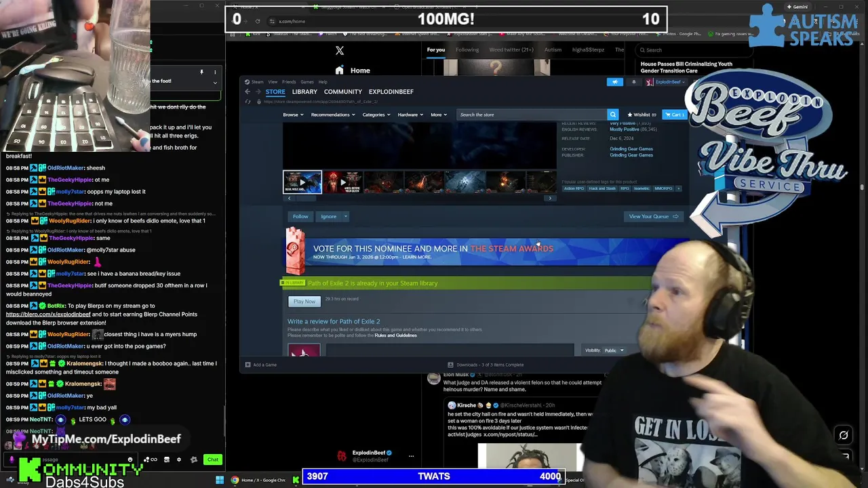
Task: Select the Following tab on X
Action: pyautogui.click(x=467, y=49)
